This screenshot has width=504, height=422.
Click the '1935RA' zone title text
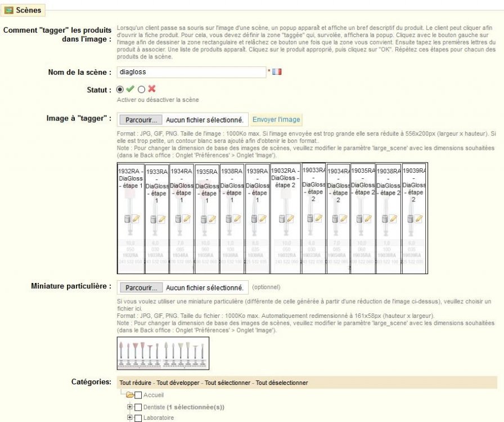click(x=206, y=172)
